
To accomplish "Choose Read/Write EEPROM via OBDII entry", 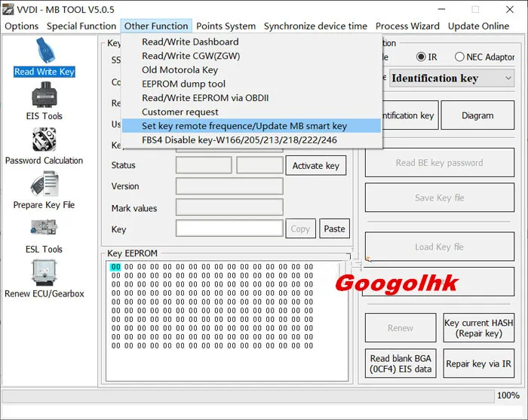I will [251, 98].
